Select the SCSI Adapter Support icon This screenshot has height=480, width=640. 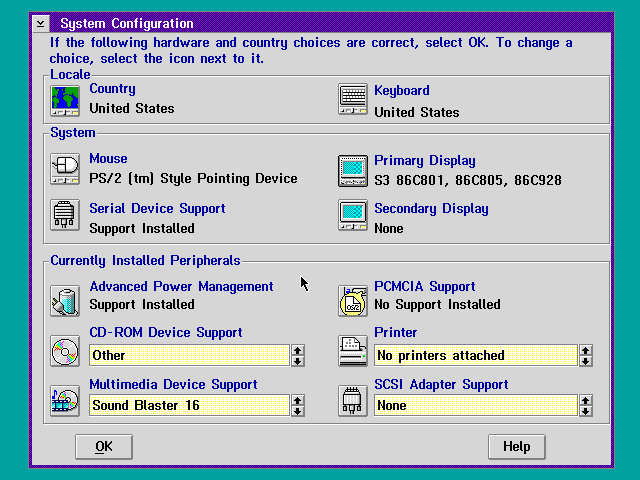(x=353, y=401)
